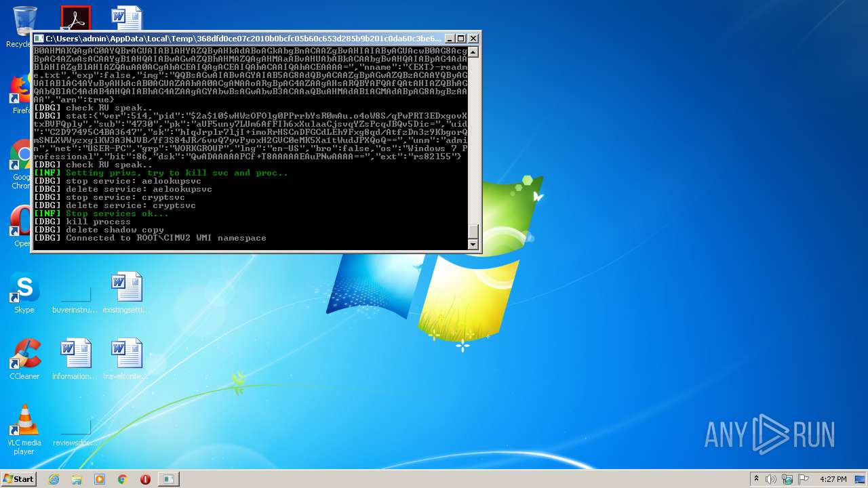Viewport: 868px width, 488px height.
Task: Open the Action Center flag icon
Action: 804,479
